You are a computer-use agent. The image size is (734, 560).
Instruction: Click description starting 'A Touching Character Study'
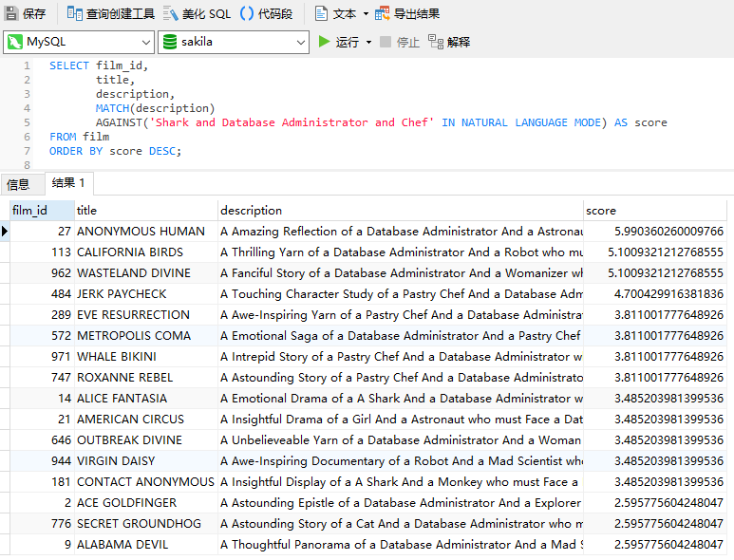pyautogui.click(x=401, y=294)
